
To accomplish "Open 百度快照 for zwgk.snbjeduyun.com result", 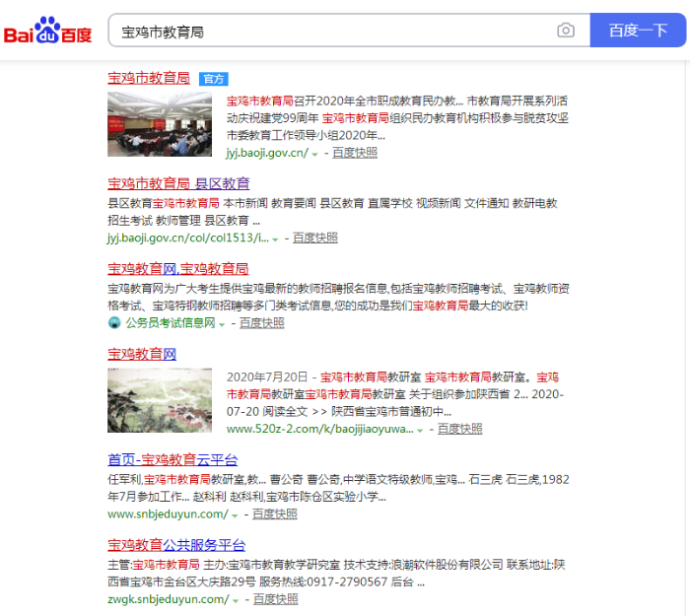I will click(x=275, y=599).
